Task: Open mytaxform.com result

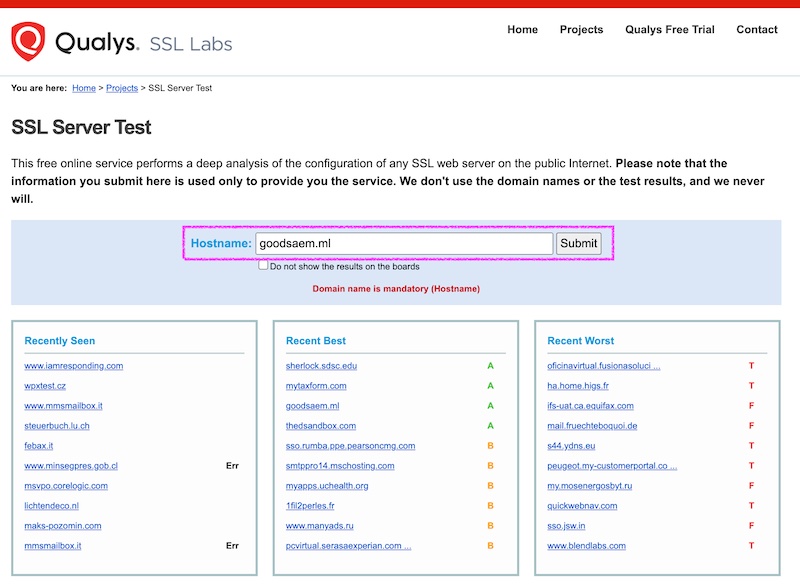Action: 316,386
